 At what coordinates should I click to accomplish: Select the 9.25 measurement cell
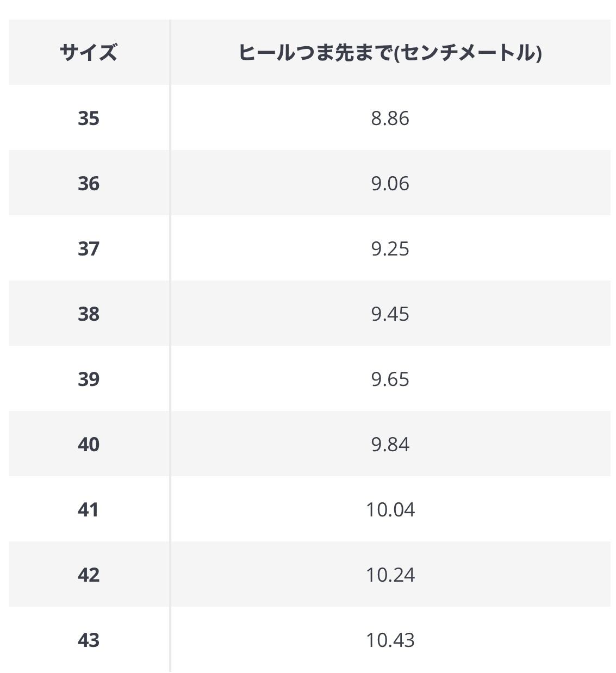click(x=390, y=248)
